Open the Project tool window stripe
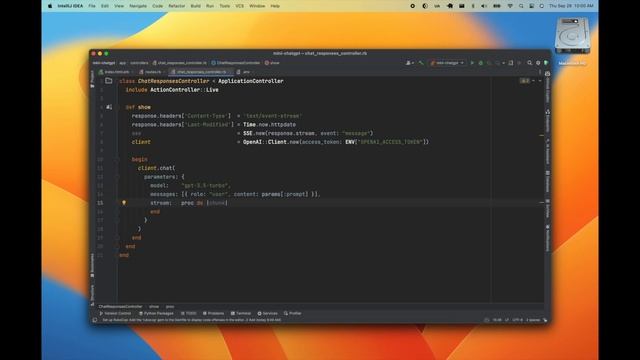The width and height of the screenshot is (640, 360). tap(93, 79)
